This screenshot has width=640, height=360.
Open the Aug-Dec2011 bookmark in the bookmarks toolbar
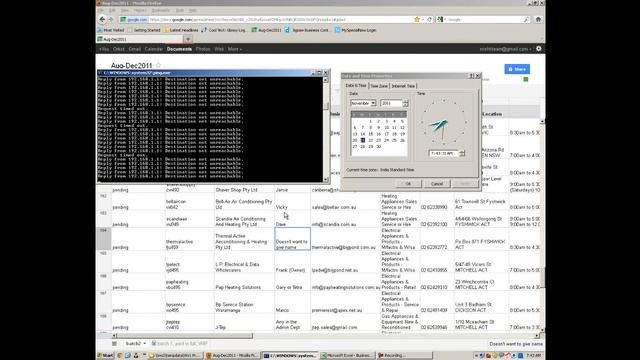(266, 30)
